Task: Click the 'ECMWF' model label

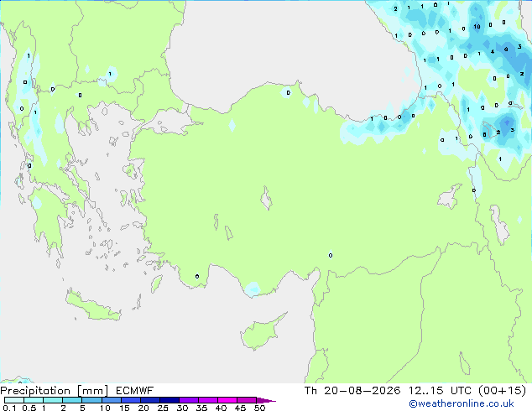Action: click(135, 391)
